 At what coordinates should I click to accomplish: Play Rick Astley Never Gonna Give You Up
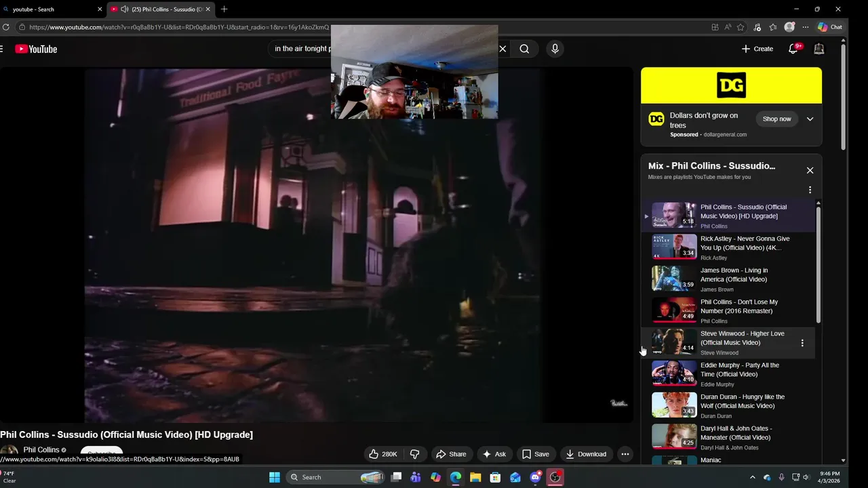pyautogui.click(x=728, y=247)
